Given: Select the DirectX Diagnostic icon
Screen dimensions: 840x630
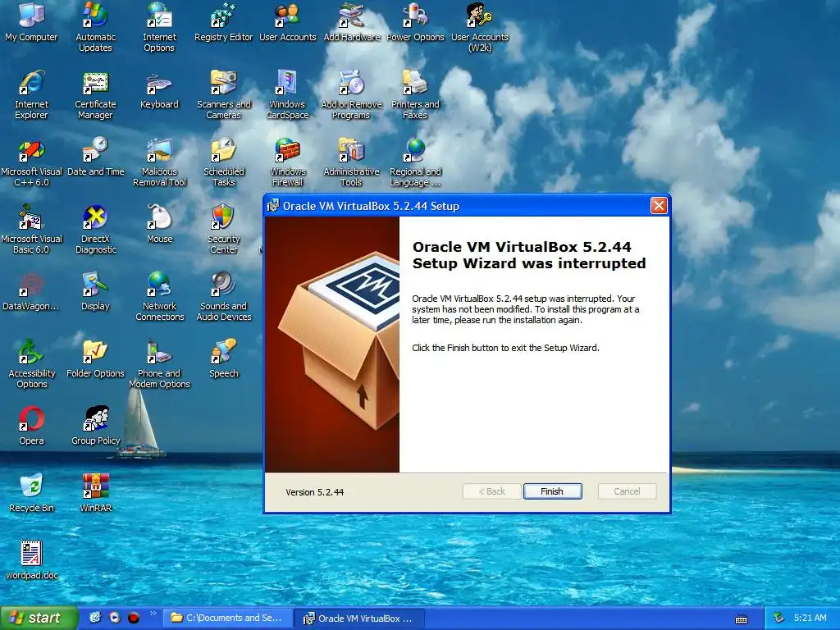Looking at the screenshot, I should point(95,230).
